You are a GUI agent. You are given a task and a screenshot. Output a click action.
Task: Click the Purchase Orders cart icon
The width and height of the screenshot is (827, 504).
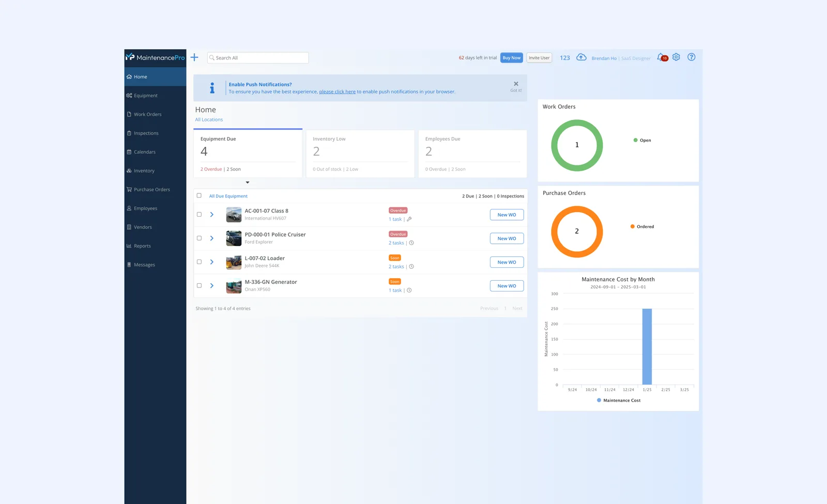click(129, 189)
